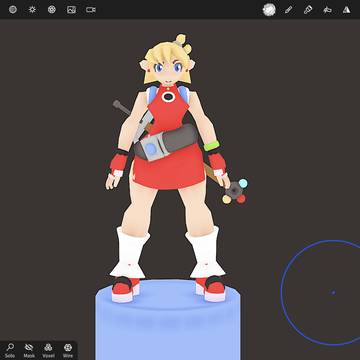This screenshot has height=360, width=360.
Task: Open the painting flashlight-shaped icon
Action: click(308, 10)
